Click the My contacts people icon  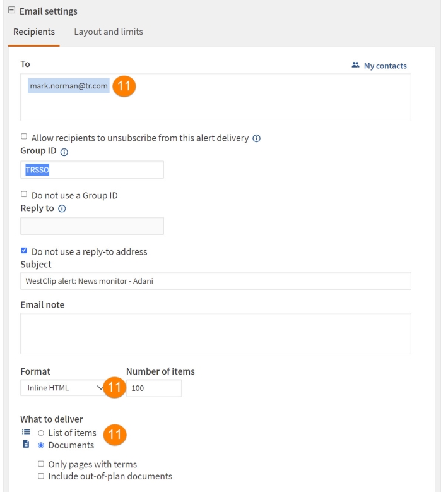click(355, 65)
